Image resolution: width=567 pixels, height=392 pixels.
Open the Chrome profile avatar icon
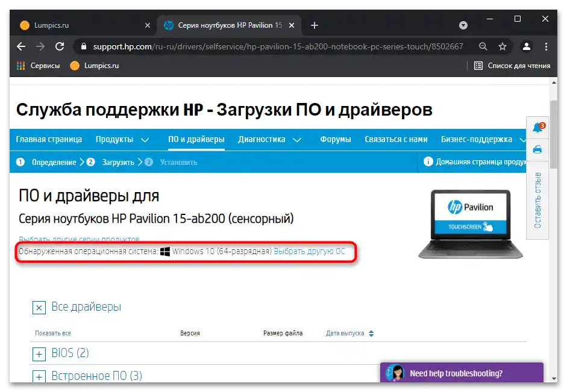[x=527, y=46]
